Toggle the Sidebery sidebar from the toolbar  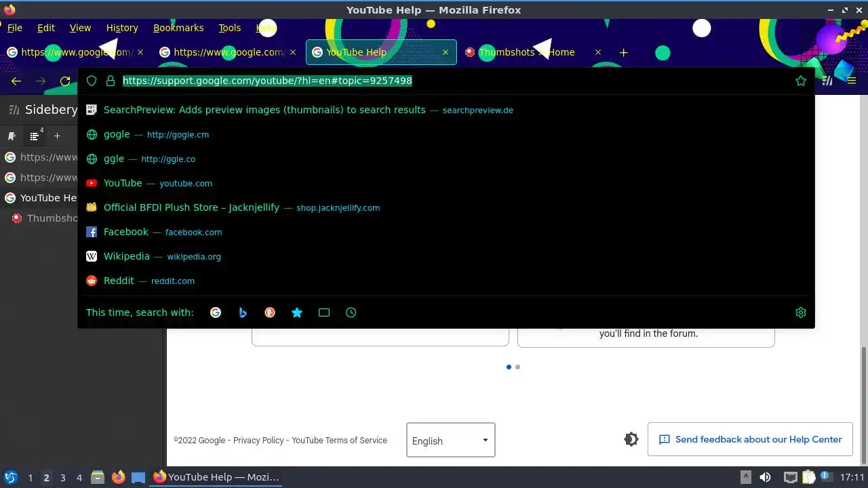(x=827, y=81)
